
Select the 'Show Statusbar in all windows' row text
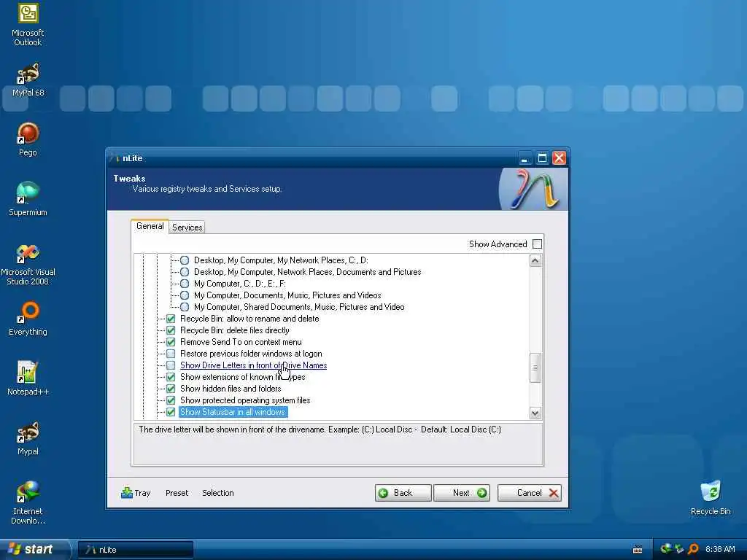click(233, 412)
